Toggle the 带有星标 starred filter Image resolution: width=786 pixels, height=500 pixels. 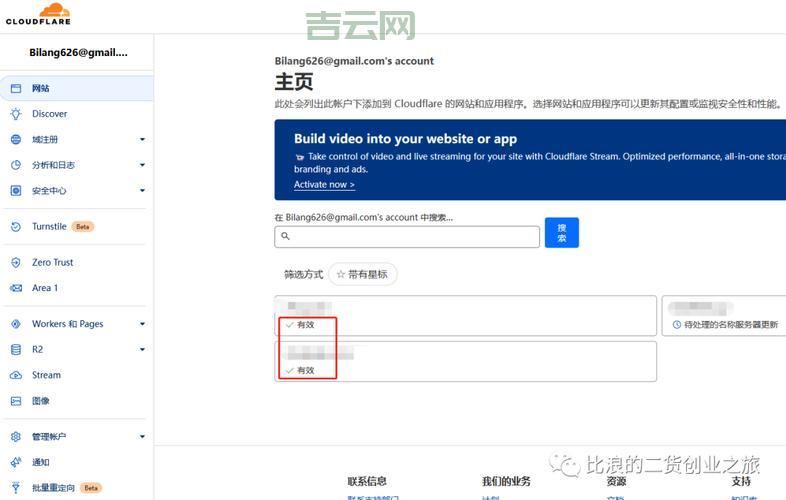point(362,274)
